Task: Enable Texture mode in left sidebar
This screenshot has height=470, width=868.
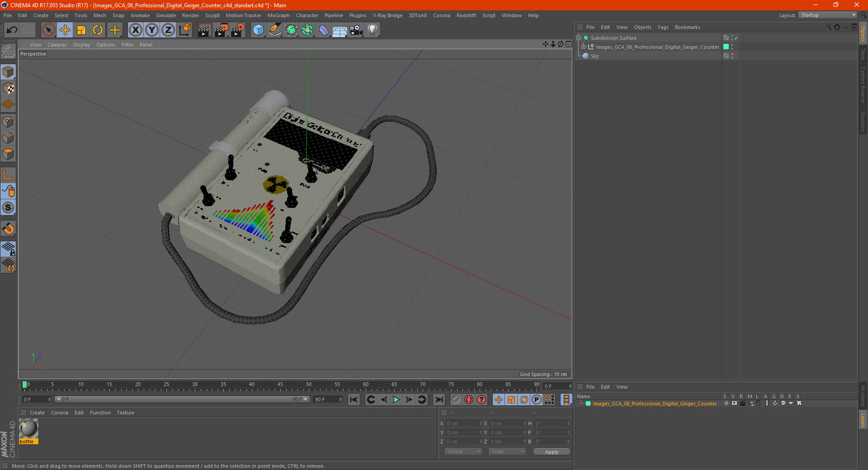Action: point(8,89)
